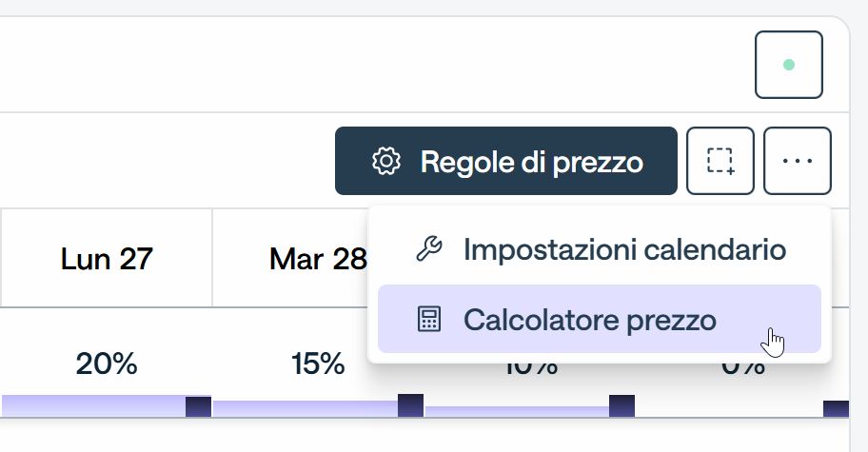Choose Calcolatore prezzo menu entry
Viewport: 868px width, 452px height.
pos(599,319)
